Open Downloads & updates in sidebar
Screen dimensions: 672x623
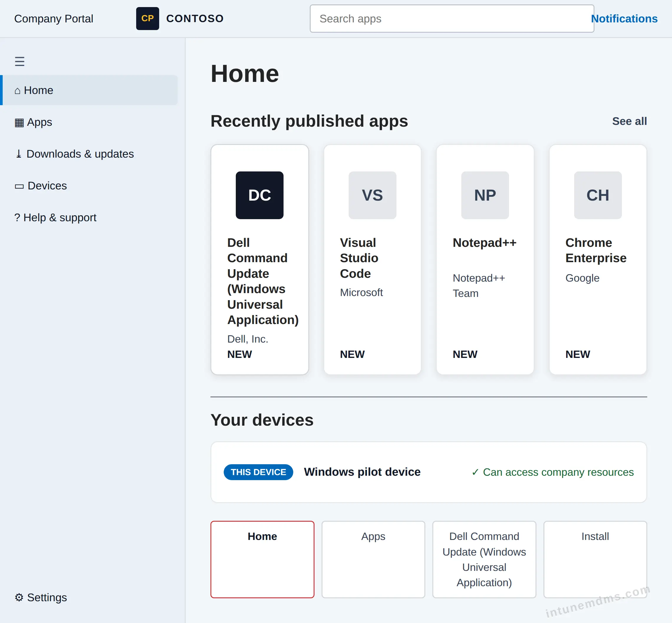(89, 154)
